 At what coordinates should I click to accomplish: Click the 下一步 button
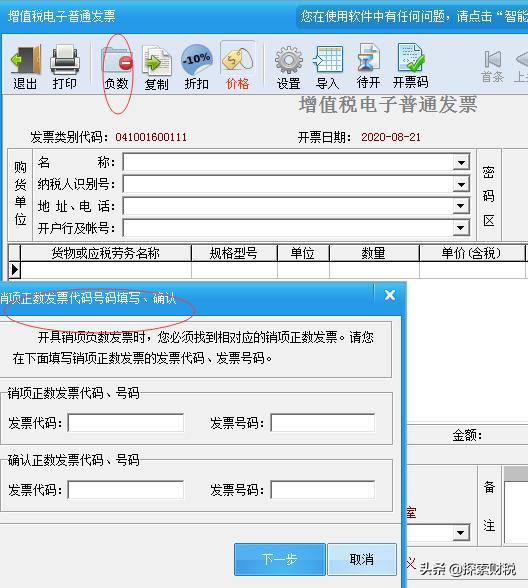pos(280,559)
